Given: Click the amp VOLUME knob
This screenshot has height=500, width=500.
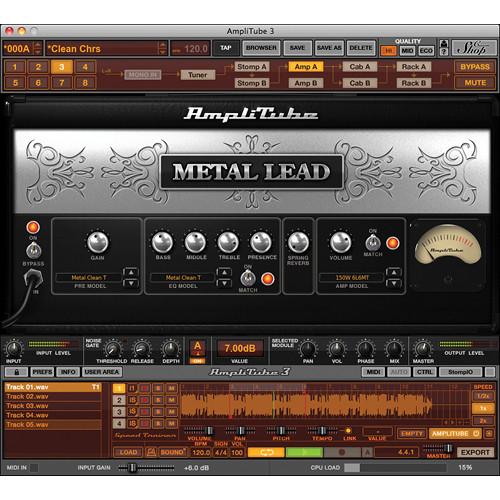Looking at the screenshot, I should click(341, 242).
